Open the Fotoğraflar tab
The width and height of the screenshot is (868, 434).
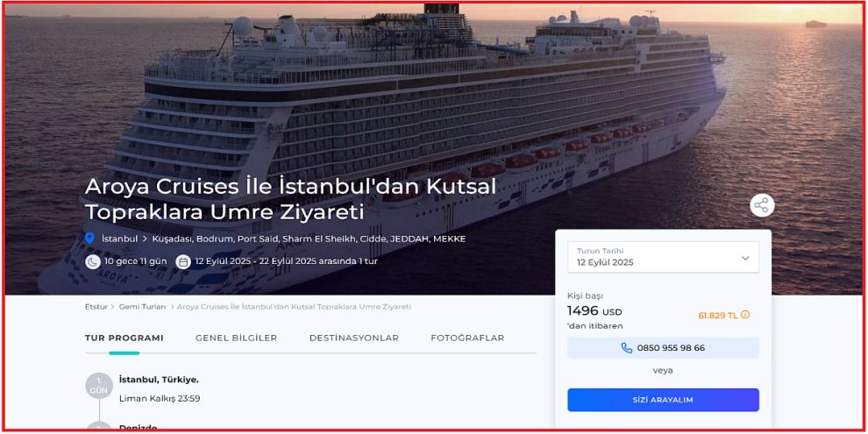(x=468, y=338)
